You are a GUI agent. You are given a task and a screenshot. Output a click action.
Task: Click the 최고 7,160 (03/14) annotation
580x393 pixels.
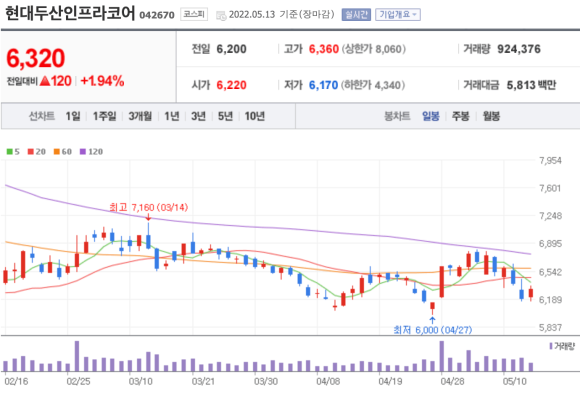tap(149, 207)
